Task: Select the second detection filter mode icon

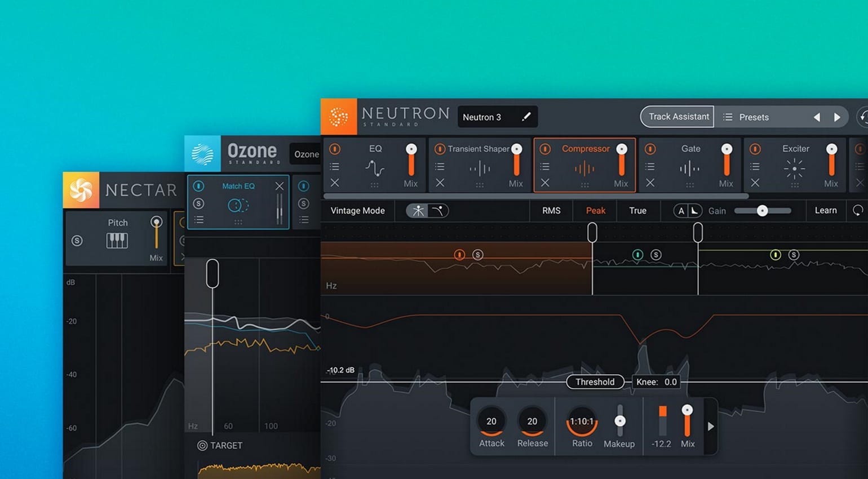Action: (437, 211)
